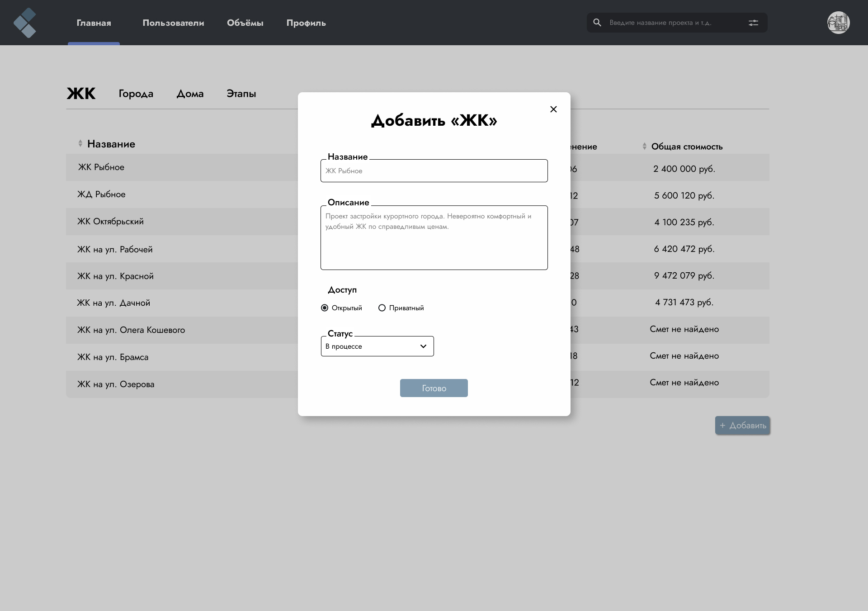Open the user avatar profile picture
Image resolution: width=868 pixels, height=611 pixels.
[x=838, y=23]
